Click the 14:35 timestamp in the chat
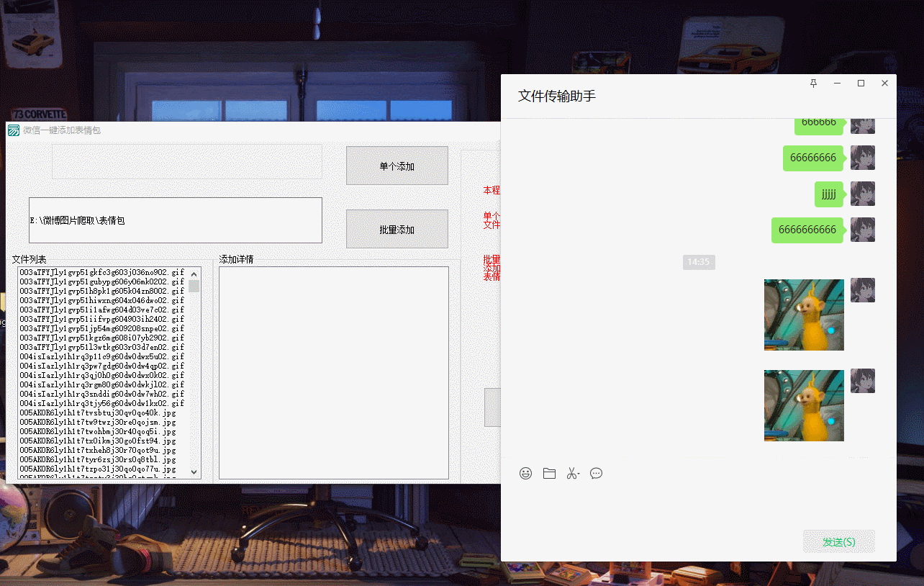Viewport: 924px width, 586px height. 699,262
